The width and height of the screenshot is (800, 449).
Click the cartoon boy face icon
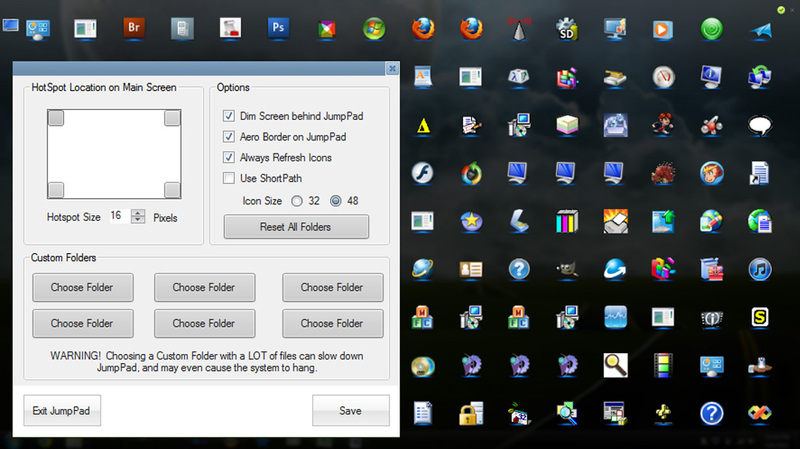(x=711, y=173)
